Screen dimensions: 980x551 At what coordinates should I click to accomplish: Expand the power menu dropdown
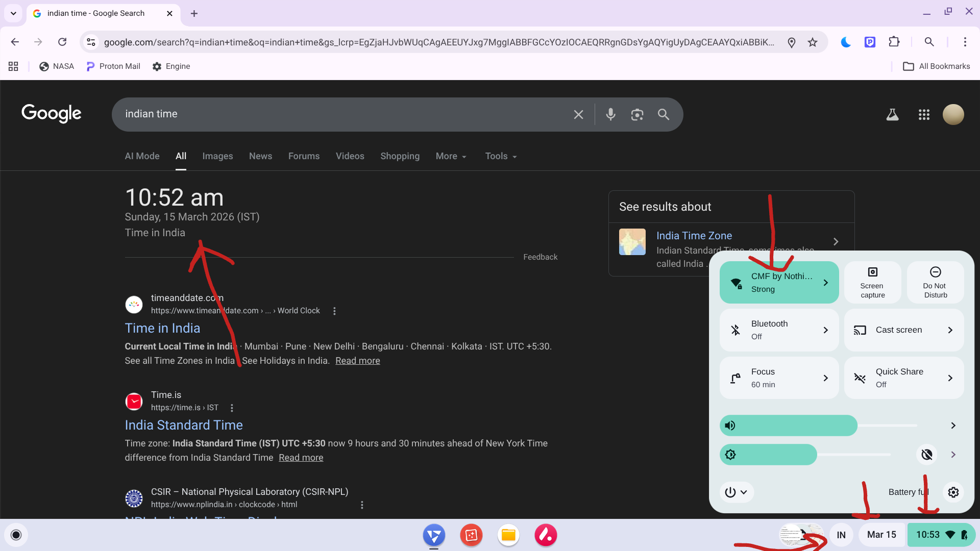pyautogui.click(x=736, y=492)
